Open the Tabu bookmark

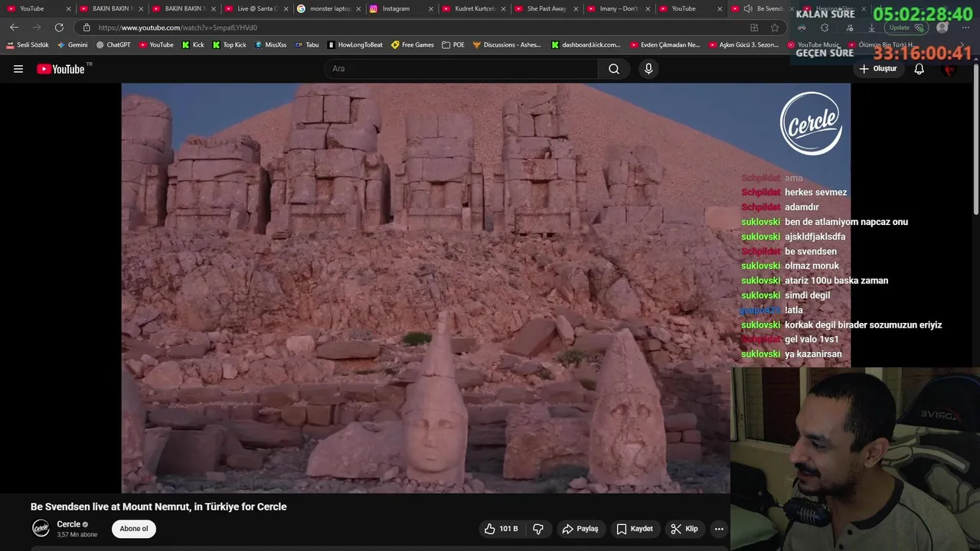307,45
